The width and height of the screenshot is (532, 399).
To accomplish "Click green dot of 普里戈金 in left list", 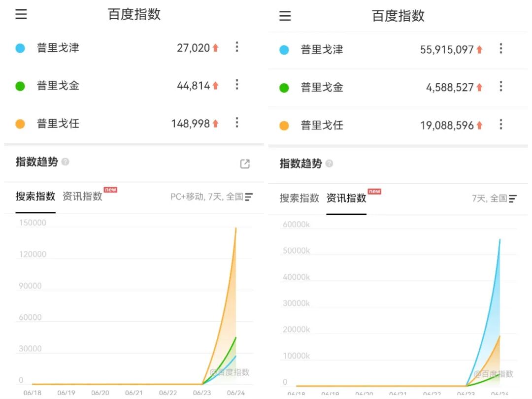I will tap(20, 86).
